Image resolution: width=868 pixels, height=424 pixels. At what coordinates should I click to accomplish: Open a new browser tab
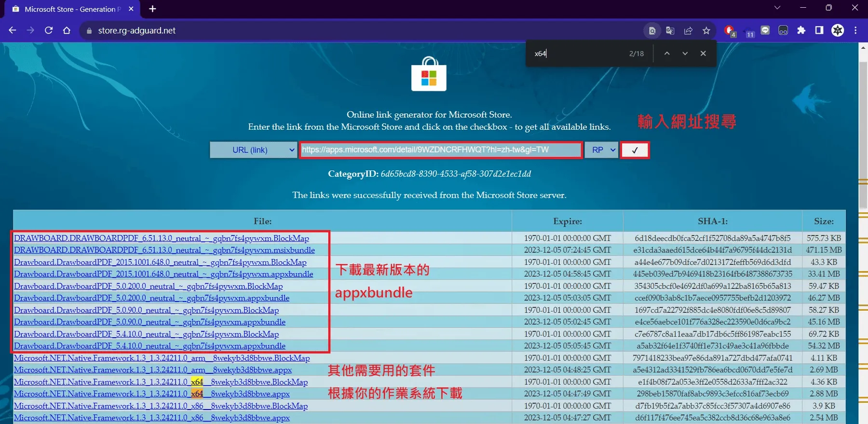click(152, 9)
